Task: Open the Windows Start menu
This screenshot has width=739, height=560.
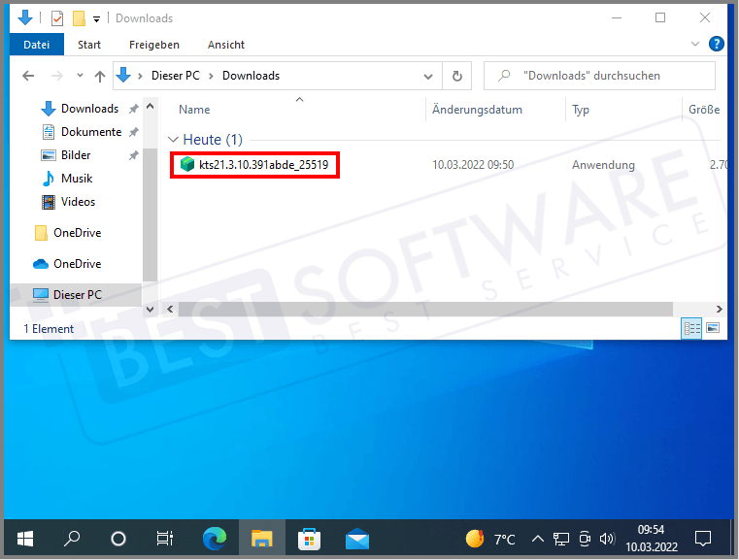Action: 25,539
